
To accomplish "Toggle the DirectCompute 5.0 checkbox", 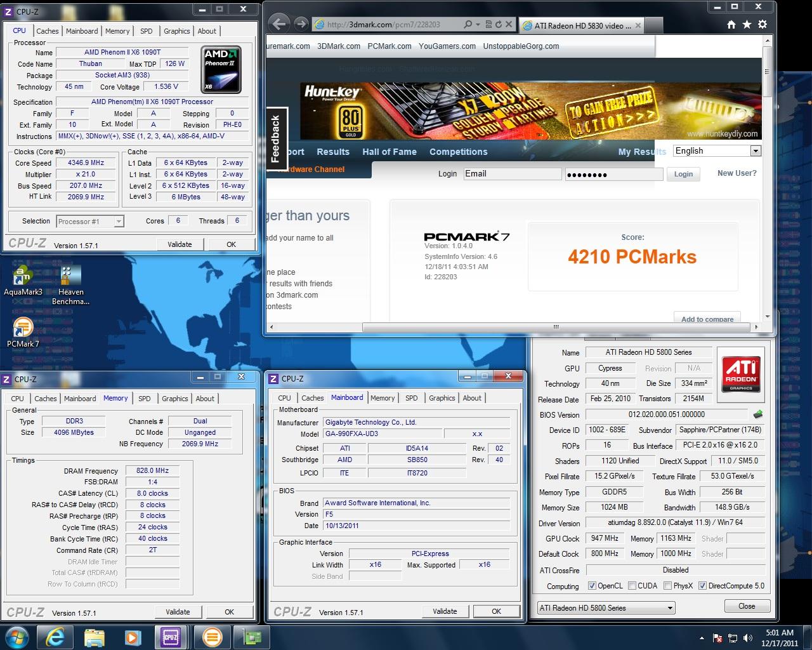I will point(702,586).
